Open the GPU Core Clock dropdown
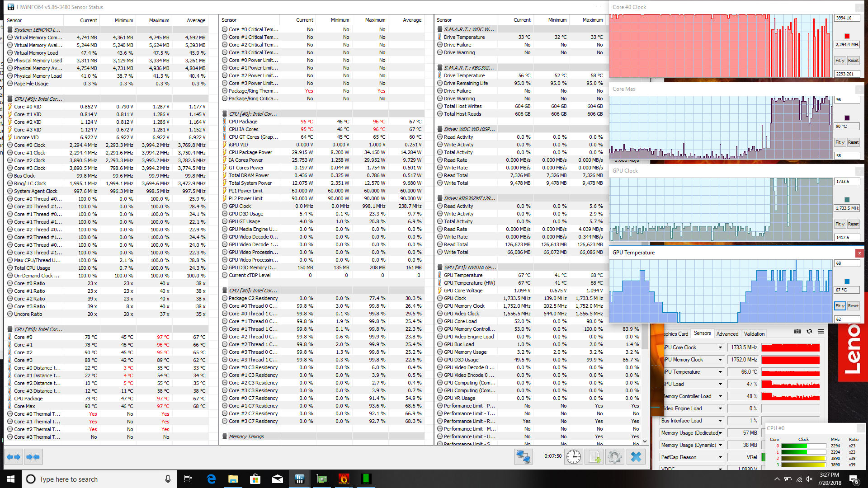This screenshot has width=868, height=488. pos(720,347)
